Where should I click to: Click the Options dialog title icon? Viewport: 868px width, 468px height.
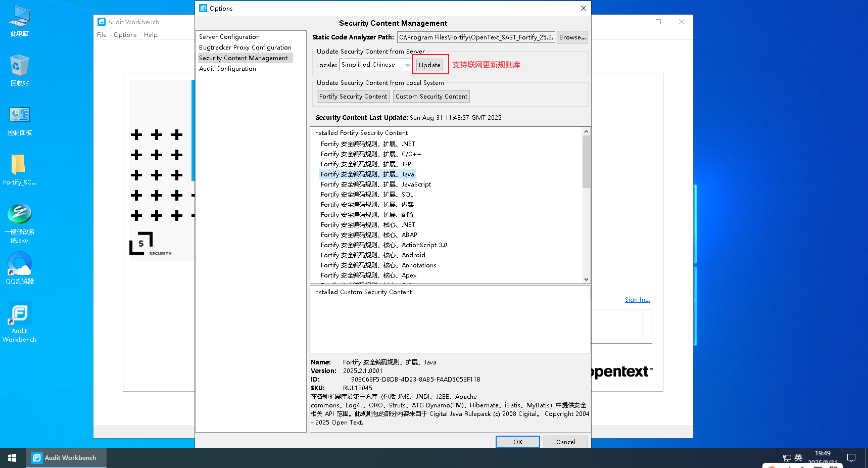(x=203, y=8)
